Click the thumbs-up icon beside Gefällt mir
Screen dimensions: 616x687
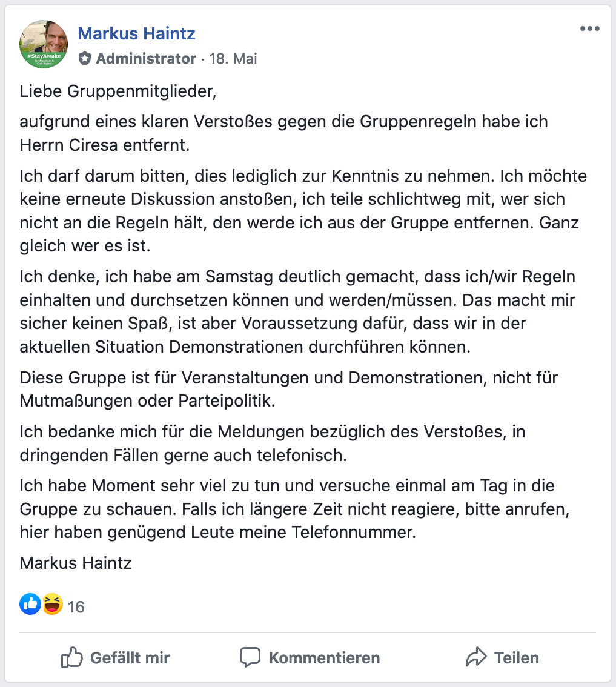72,657
